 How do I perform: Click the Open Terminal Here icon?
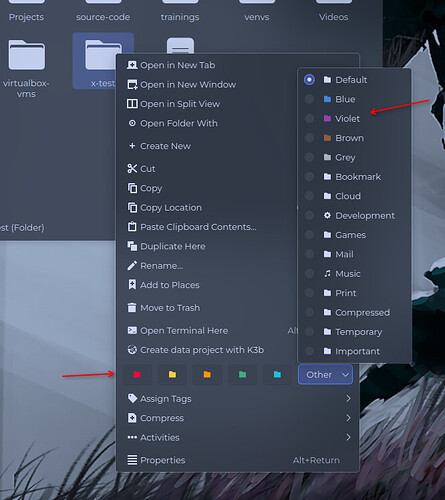(x=132, y=330)
